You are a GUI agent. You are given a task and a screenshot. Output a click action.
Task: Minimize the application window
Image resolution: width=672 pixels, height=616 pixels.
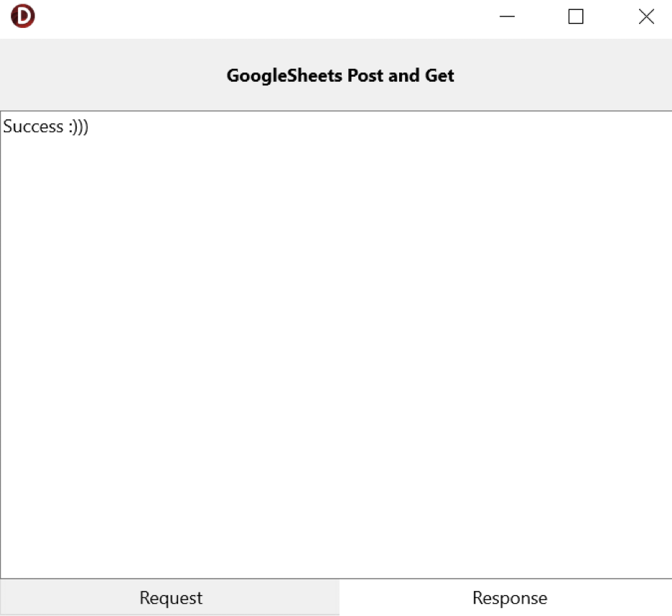[x=507, y=17]
